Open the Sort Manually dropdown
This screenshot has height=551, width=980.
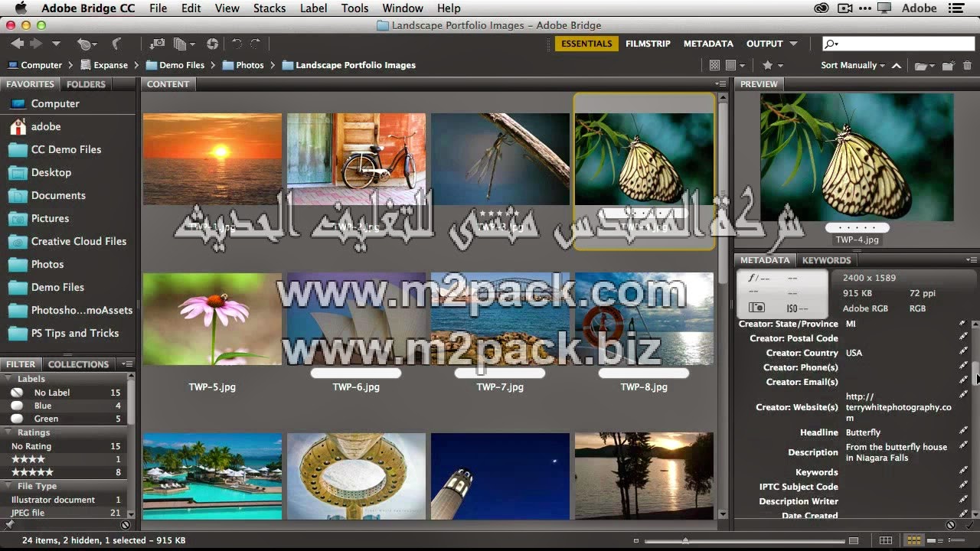point(853,66)
